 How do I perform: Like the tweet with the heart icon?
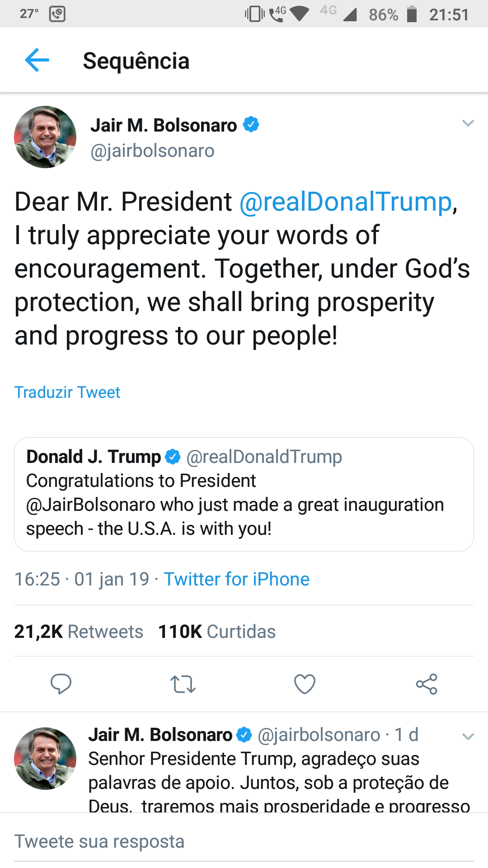pyautogui.click(x=305, y=684)
